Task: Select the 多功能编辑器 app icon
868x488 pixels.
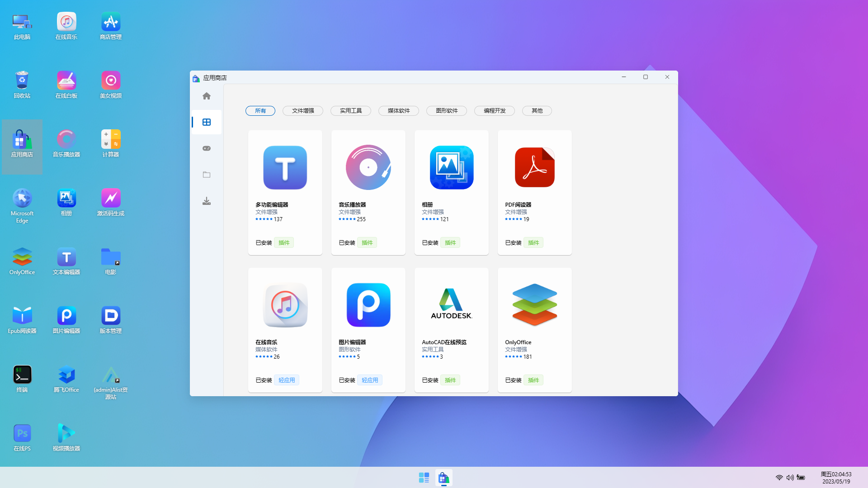Action: [285, 167]
